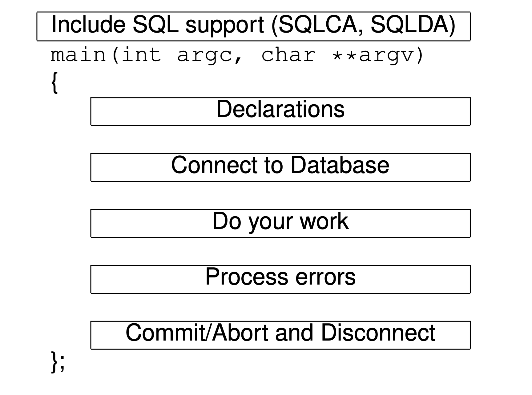Select the Process errors box
This screenshot has height=395, width=532.
click(280, 279)
